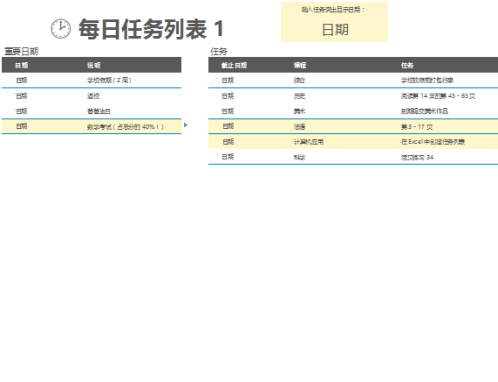The height and width of the screenshot is (382, 498).
Task: Select the 任务 section heading above the table
Action: tap(219, 51)
